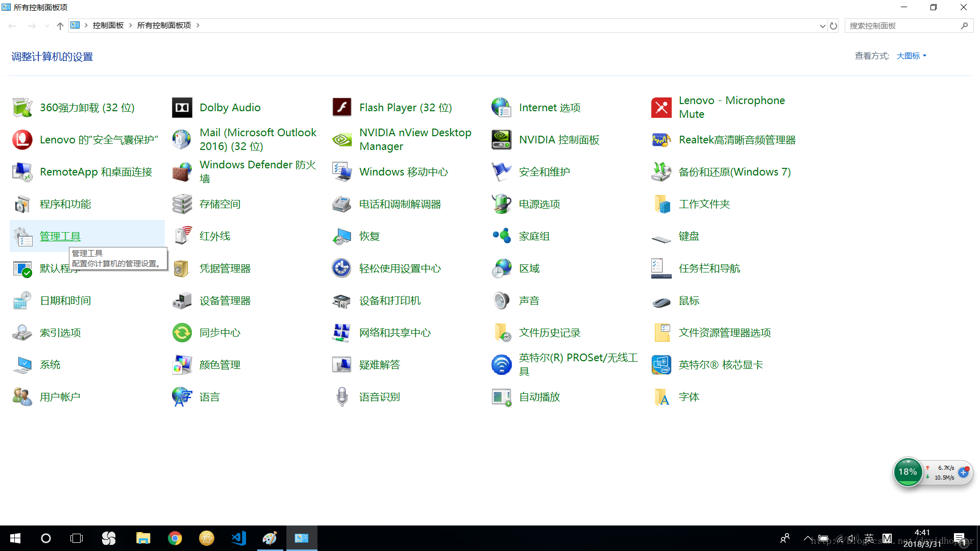Open the 声音 speaker icon

[x=502, y=300]
